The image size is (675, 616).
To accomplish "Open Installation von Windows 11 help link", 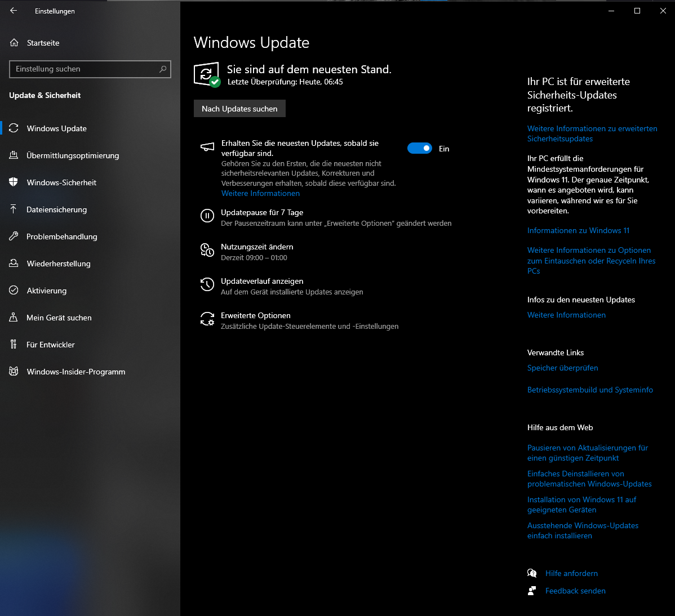I will tap(581, 505).
